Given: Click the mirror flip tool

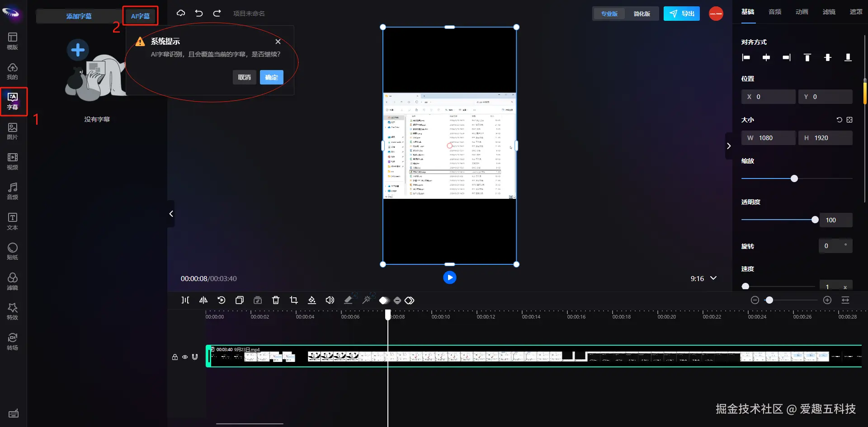Looking at the screenshot, I should (203, 300).
